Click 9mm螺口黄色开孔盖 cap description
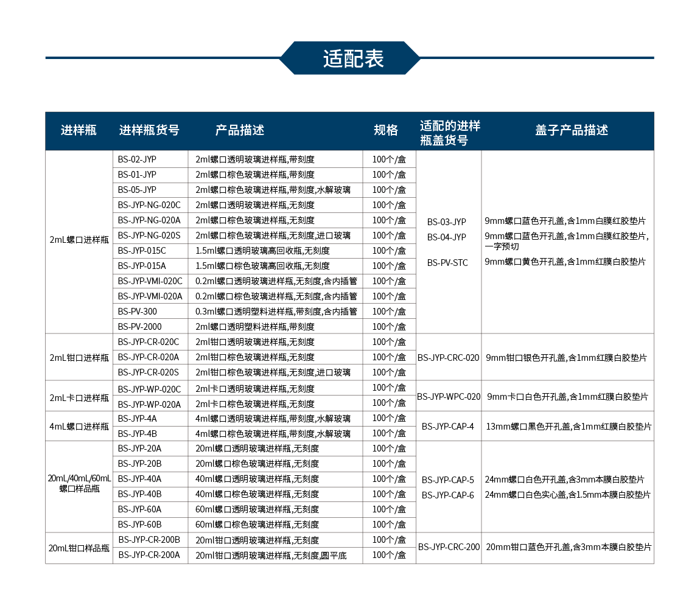700x600 pixels. coord(565,262)
